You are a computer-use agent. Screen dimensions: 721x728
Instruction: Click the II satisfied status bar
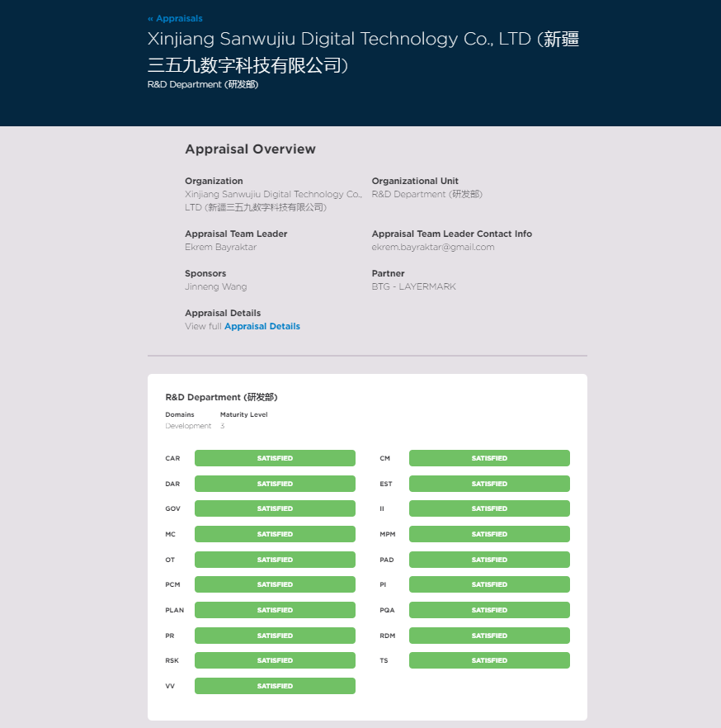(489, 508)
